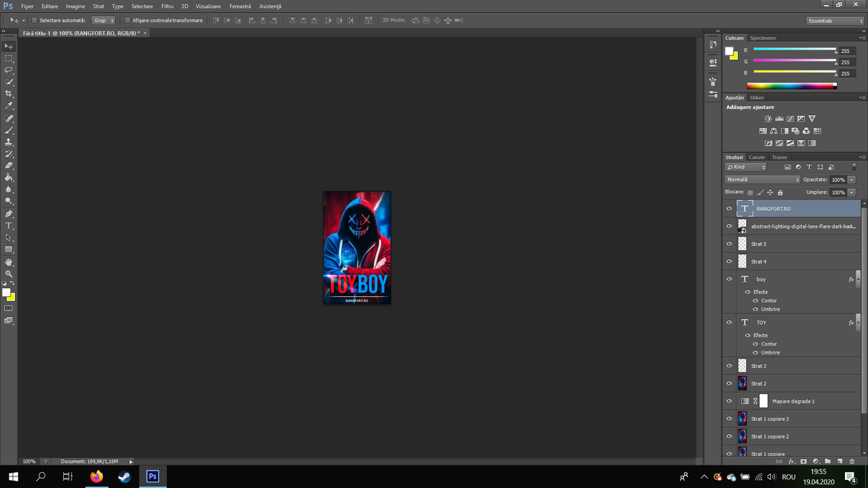Select the Horizontal Type tool

click(9, 226)
